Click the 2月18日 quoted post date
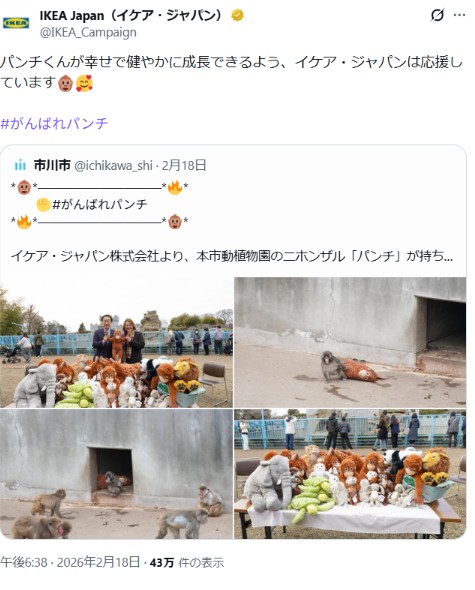The height and width of the screenshot is (590, 475). (x=184, y=166)
